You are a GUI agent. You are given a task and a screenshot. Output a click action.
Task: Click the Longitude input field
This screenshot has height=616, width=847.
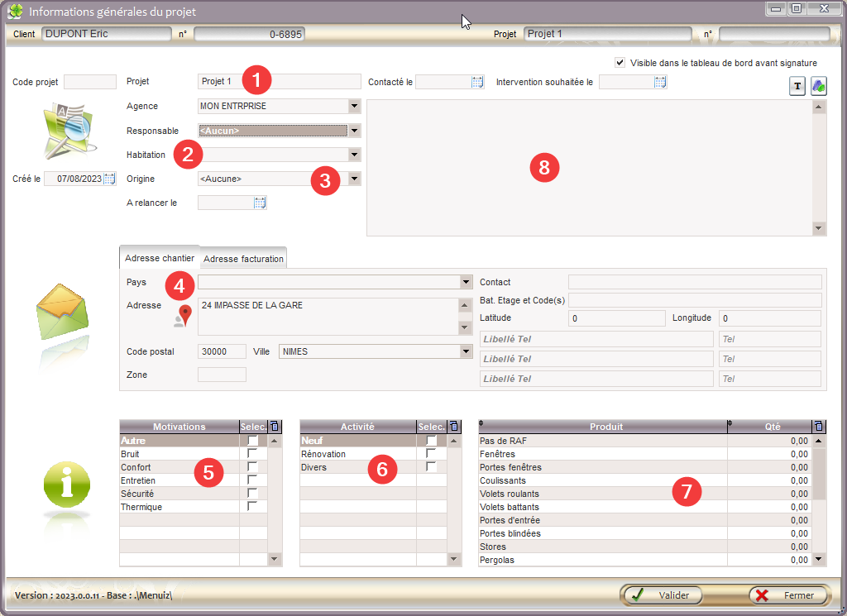tap(770, 318)
